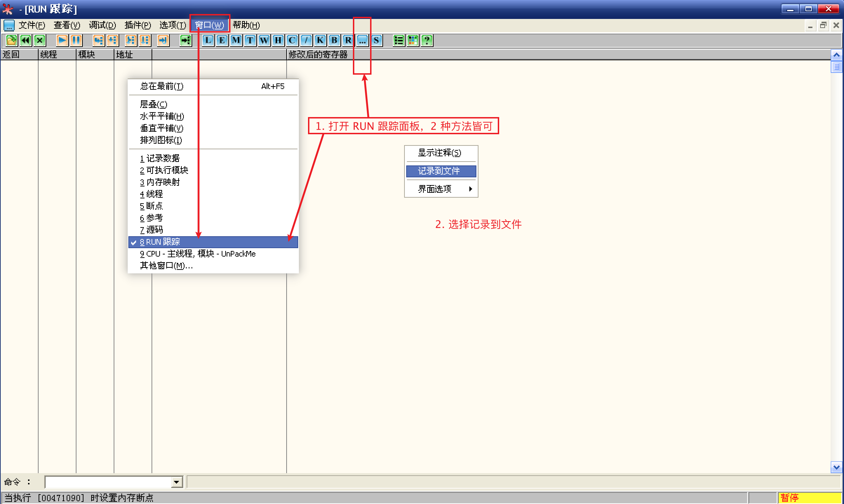844x504 pixels.
Task: Click the scrollbar down arrow
Action: tap(836, 467)
